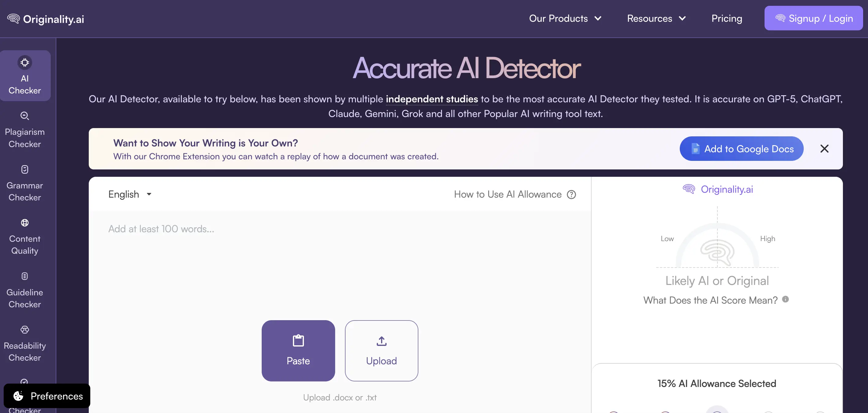Screen dimensions: 868x413
Task: Click the Content Quality label in sidebar
Action: pos(24,244)
